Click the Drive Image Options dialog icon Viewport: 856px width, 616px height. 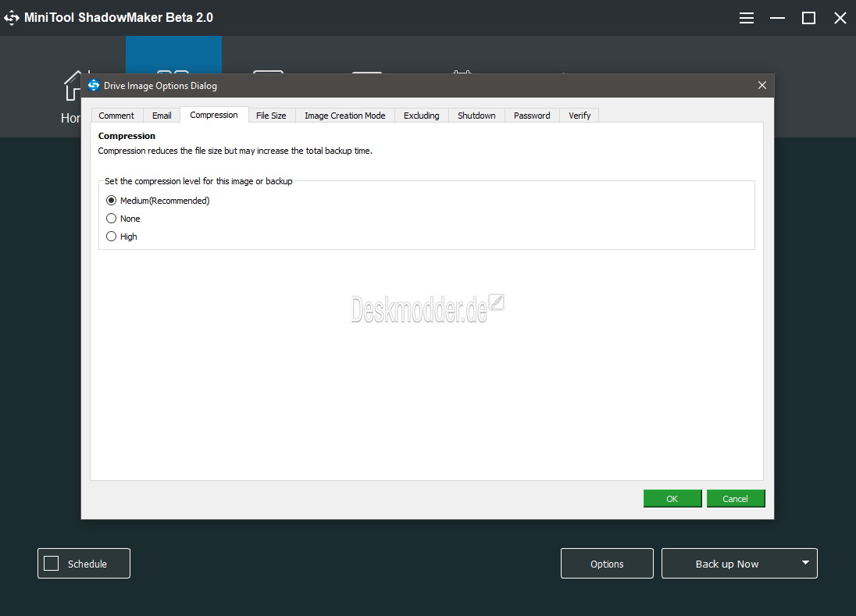pyautogui.click(x=94, y=86)
